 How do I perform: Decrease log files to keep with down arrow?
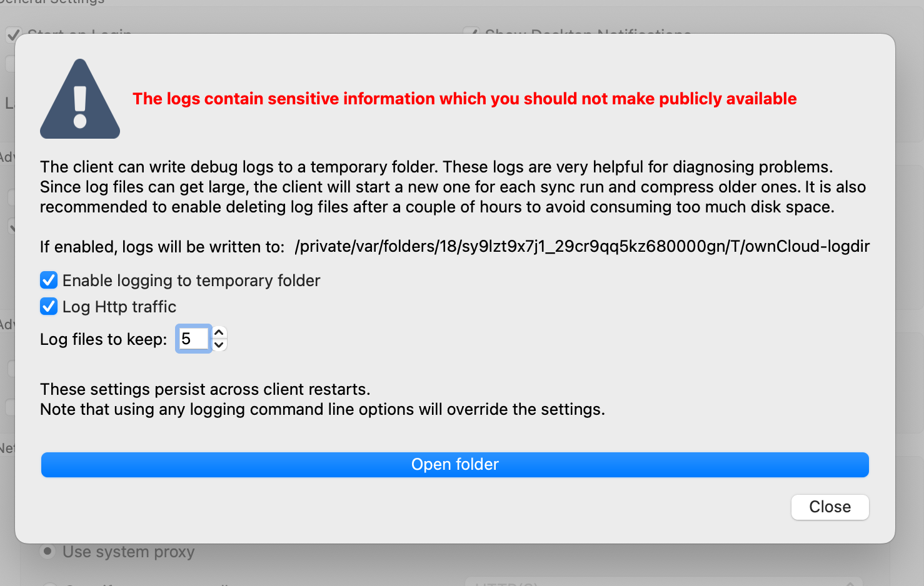(218, 345)
